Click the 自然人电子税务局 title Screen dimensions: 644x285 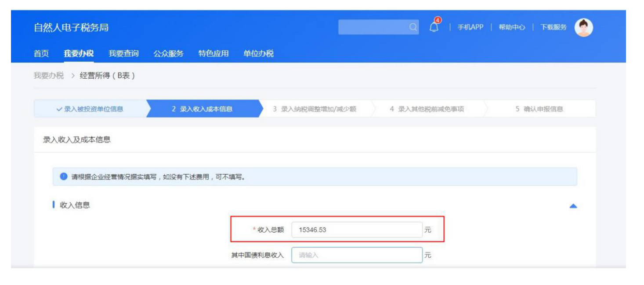pos(71,28)
